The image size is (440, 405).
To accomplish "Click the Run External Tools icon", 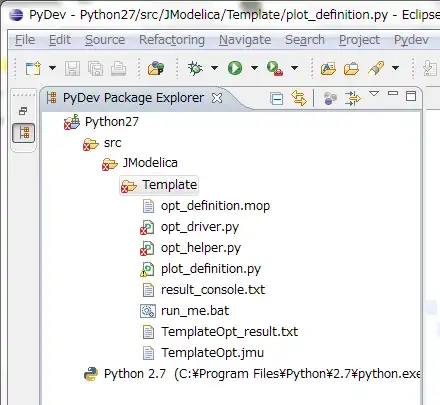I will tap(275, 69).
